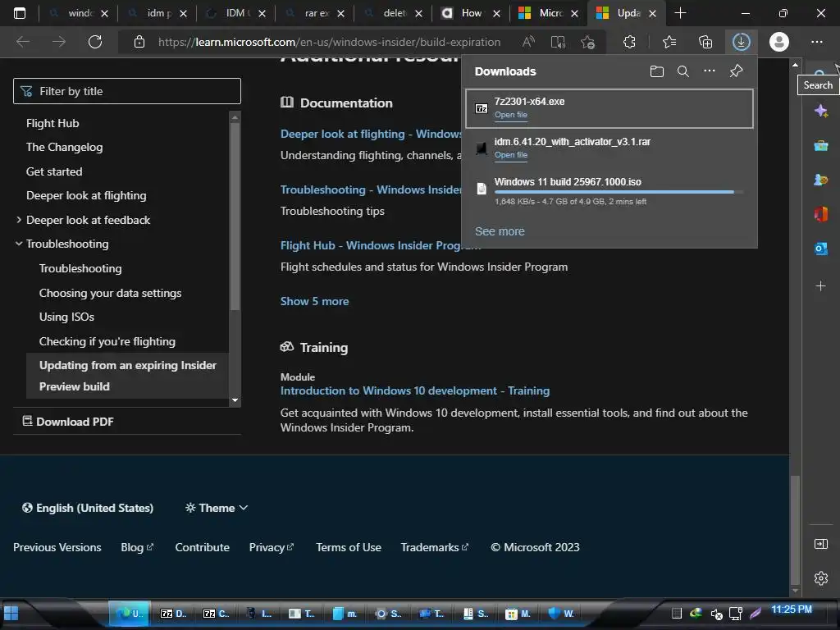Click the address bar URL
This screenshot has width=840, height=630.
329,42
